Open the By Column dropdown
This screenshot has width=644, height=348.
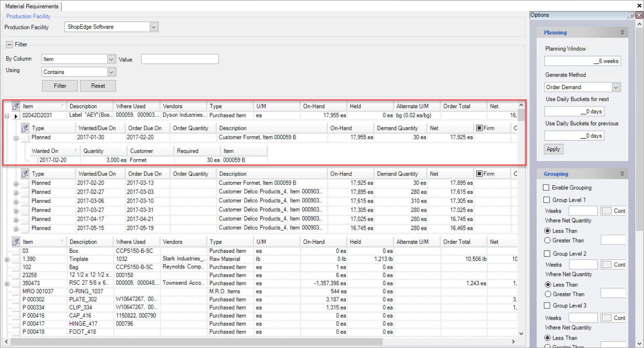point(111,59)
